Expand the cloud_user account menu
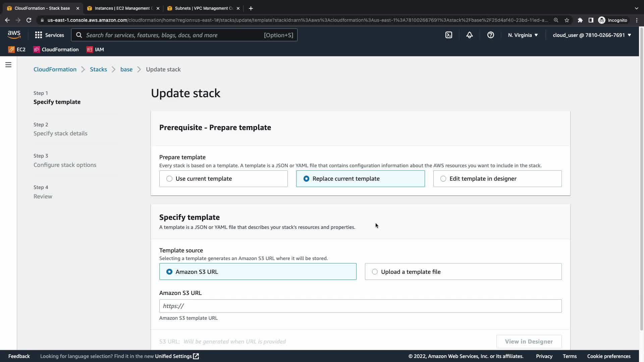 [x=592, y=35]
